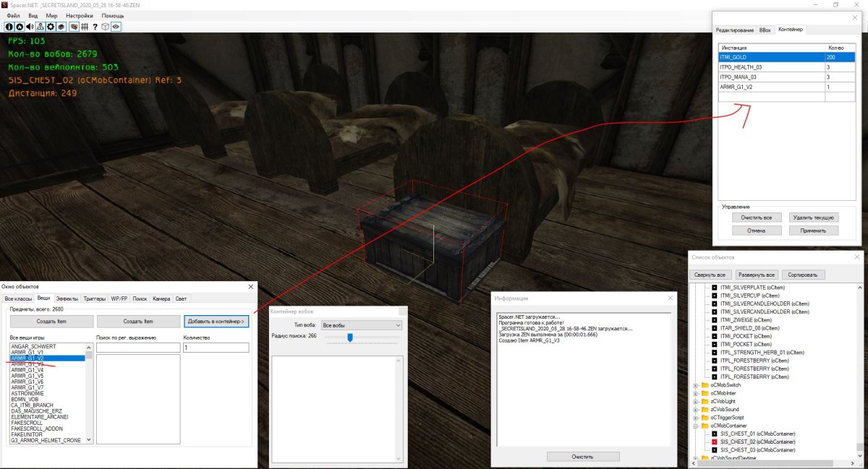Switch to the BBox tab

coord(765,30)
